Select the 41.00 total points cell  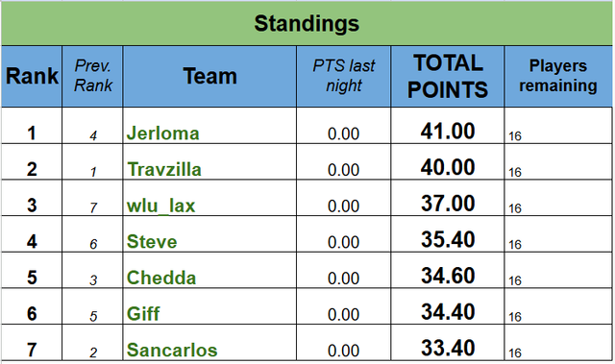448,126
